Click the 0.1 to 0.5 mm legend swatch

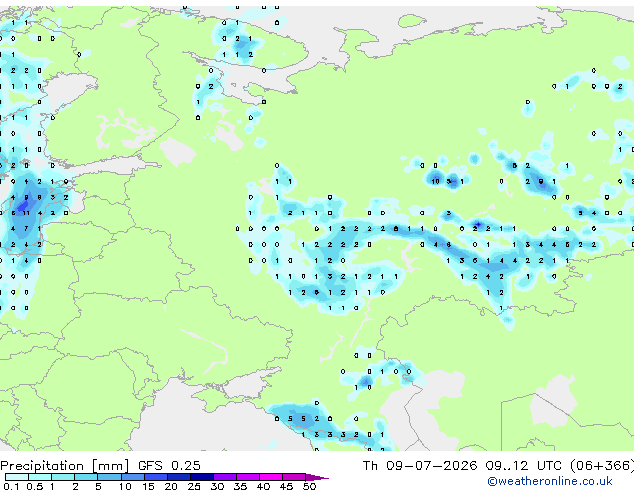(17, 477)
